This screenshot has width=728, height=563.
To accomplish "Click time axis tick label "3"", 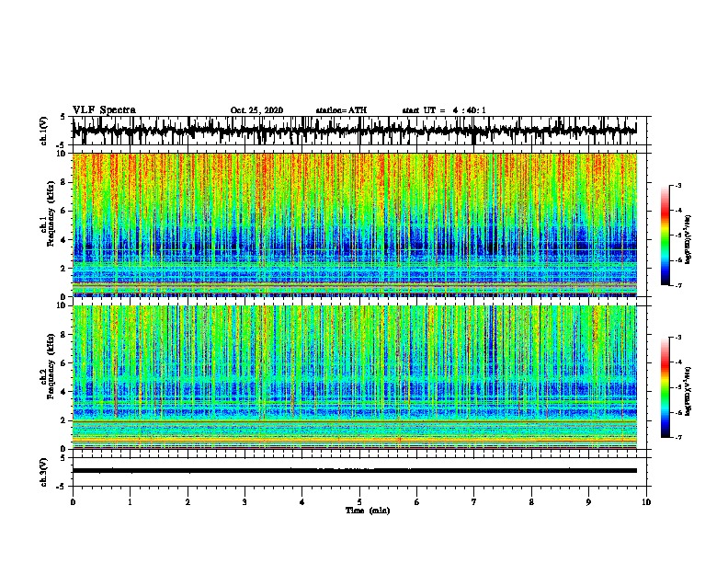I will (245, 502).
